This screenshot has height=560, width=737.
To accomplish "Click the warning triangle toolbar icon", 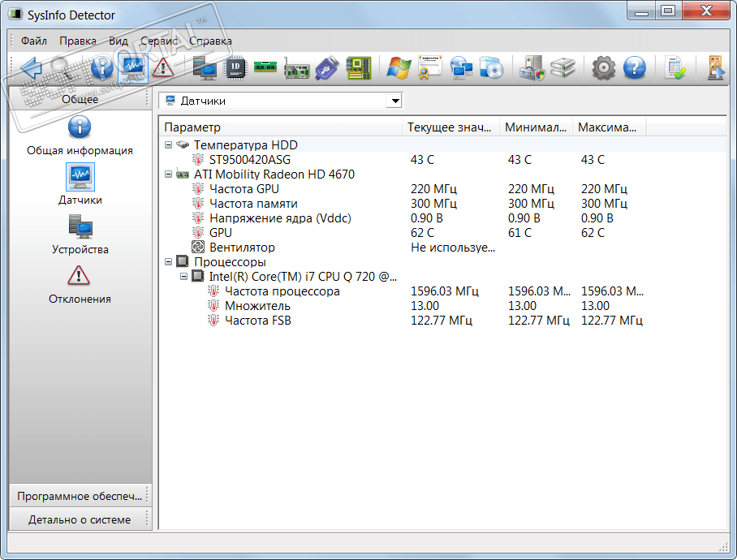I will 162,69.
